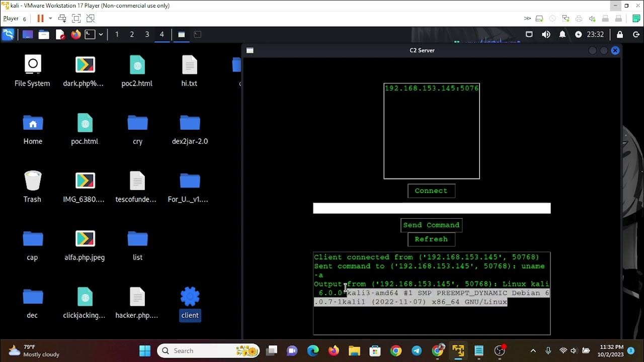The image size is (644, 362).
Task: Open Kali notifications bell
Action: pyautogui.click(x=562, y=35)
